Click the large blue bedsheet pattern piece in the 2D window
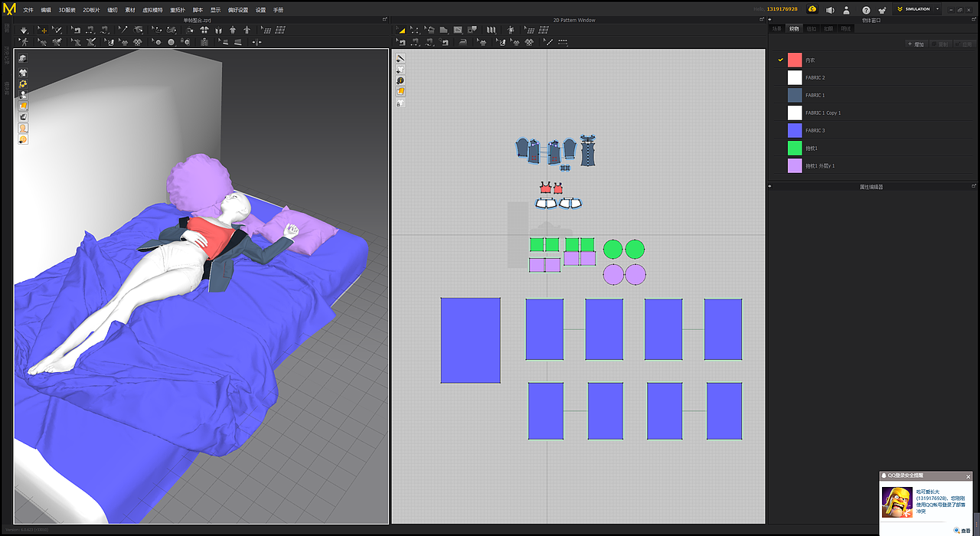 coord(471,340)
